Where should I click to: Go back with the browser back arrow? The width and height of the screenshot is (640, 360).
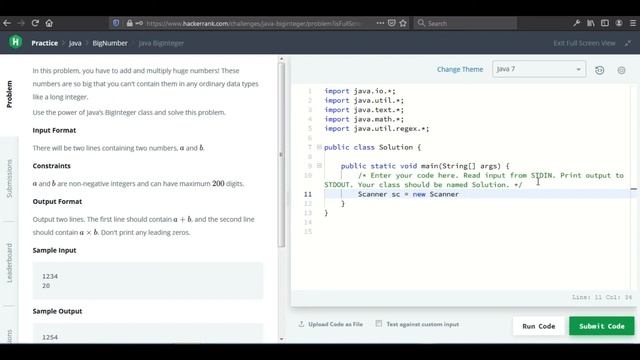(x=7, y=23)
